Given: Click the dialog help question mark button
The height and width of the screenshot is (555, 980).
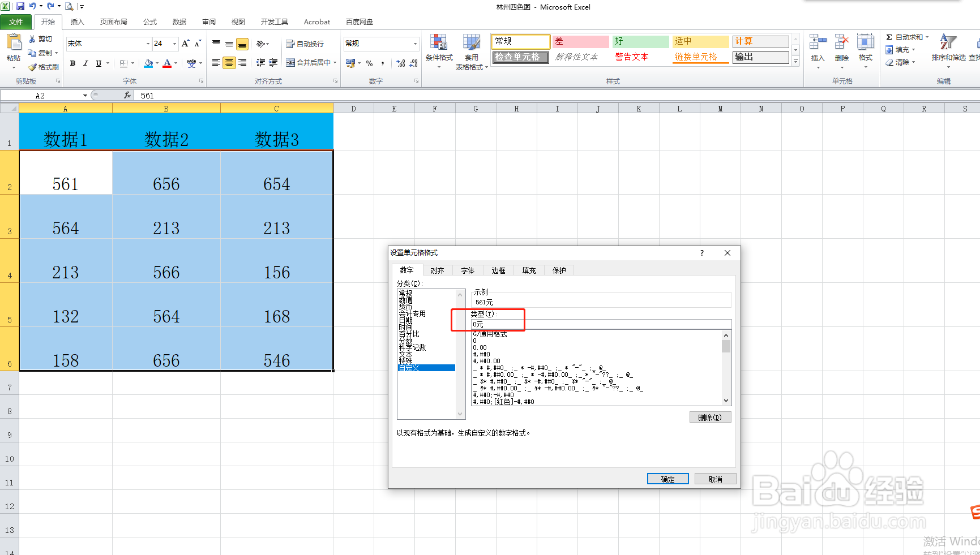Looking at the screenshot, I should (702, 253).
